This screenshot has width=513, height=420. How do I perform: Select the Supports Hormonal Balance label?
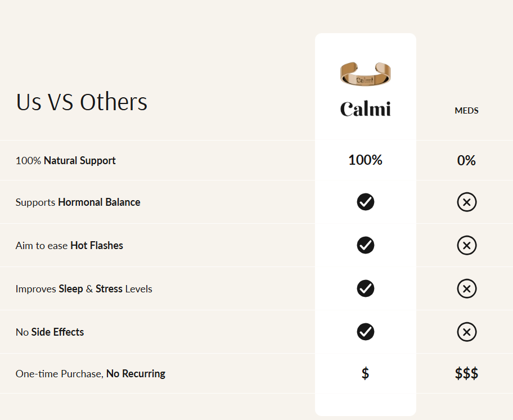click(78, 202)
